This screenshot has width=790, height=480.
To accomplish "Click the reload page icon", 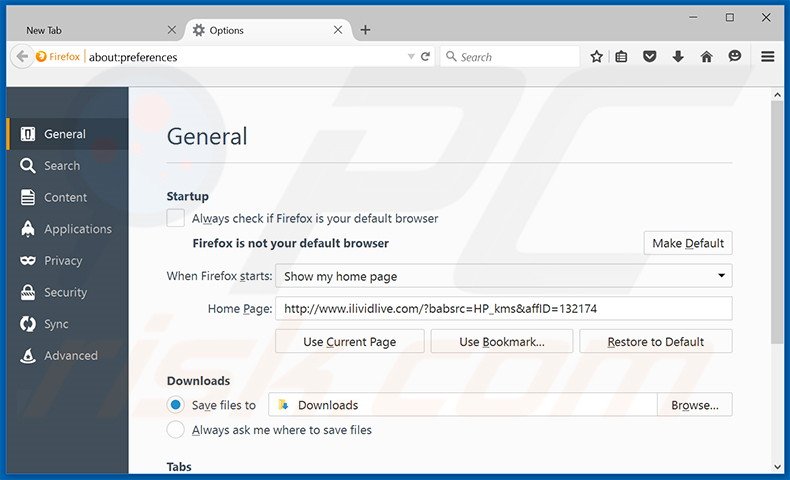I will coord(425,57).
